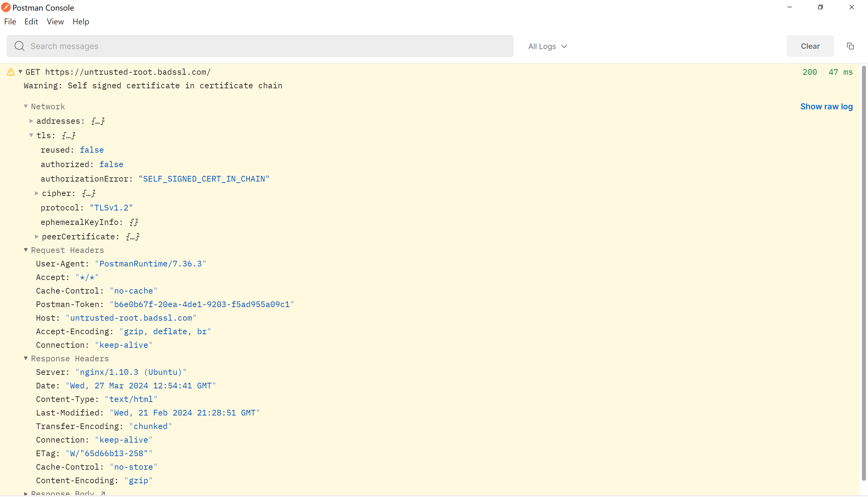
Task: Collapse the Response Headers section
Action: [26, 358]
